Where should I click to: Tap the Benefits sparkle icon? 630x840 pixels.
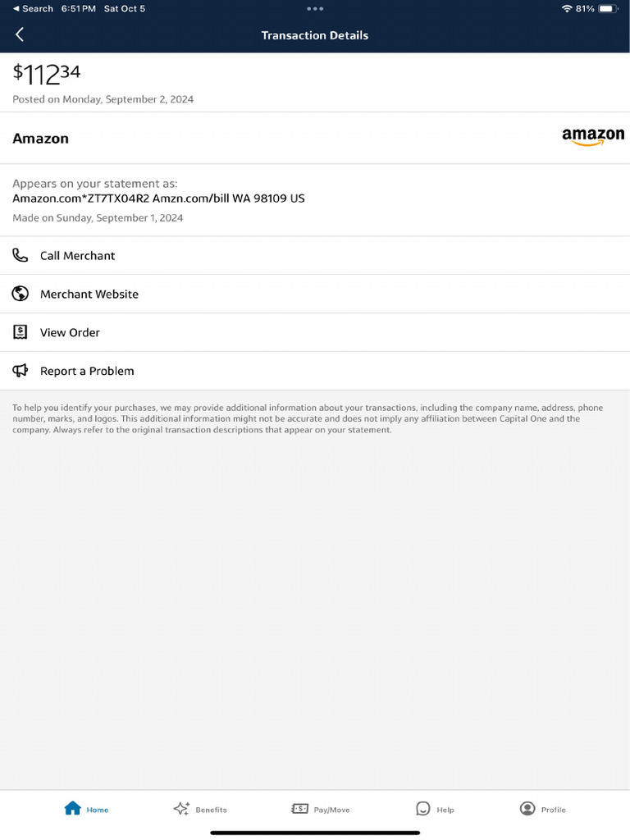point(181,808)
